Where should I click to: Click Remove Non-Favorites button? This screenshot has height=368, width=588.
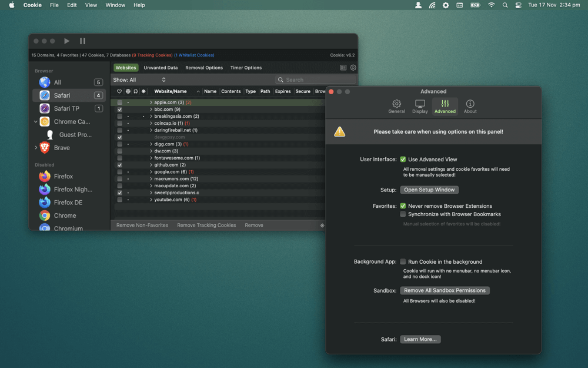142,226
